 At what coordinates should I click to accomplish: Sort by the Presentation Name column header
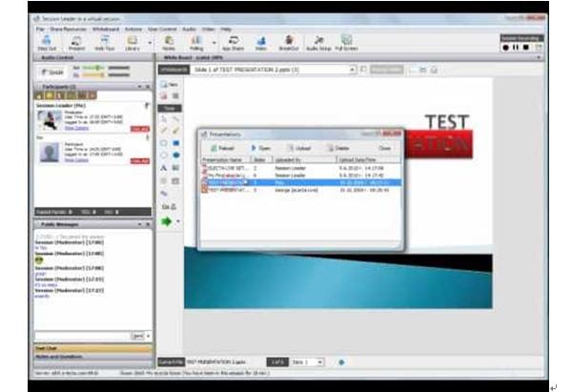[x=226, y=159]
